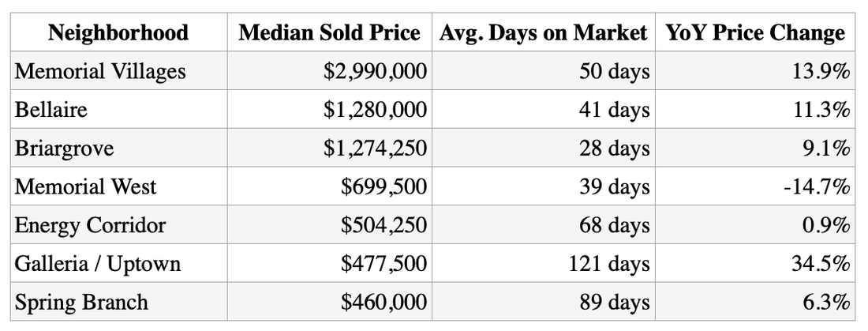Click the $2,990,000 price cell
This screenshot has width=868, height=331.
tap(329, 71)
